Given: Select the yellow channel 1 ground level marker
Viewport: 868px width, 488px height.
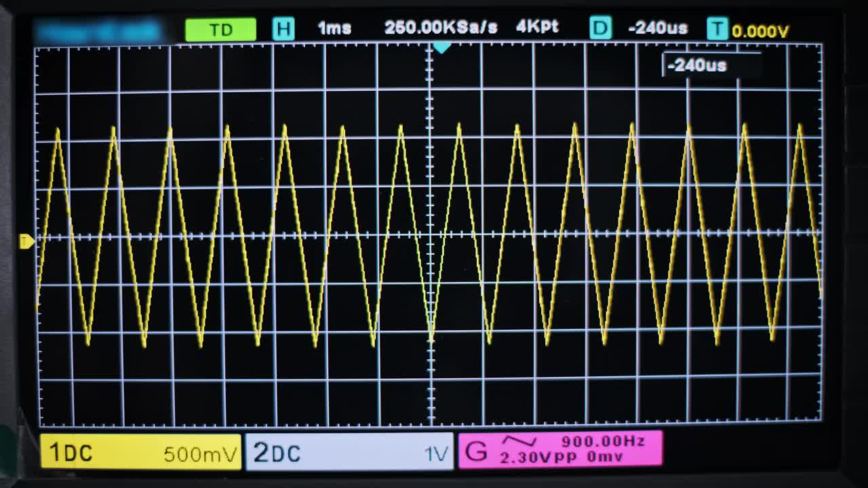Looking at the screenshot, I should [x=26, y=241].
